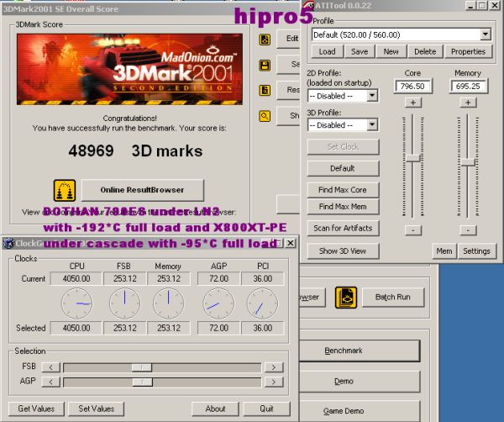504x422 pixels.
Task: Click the Mem button in ATITool
Action: (x=444, y=251)
